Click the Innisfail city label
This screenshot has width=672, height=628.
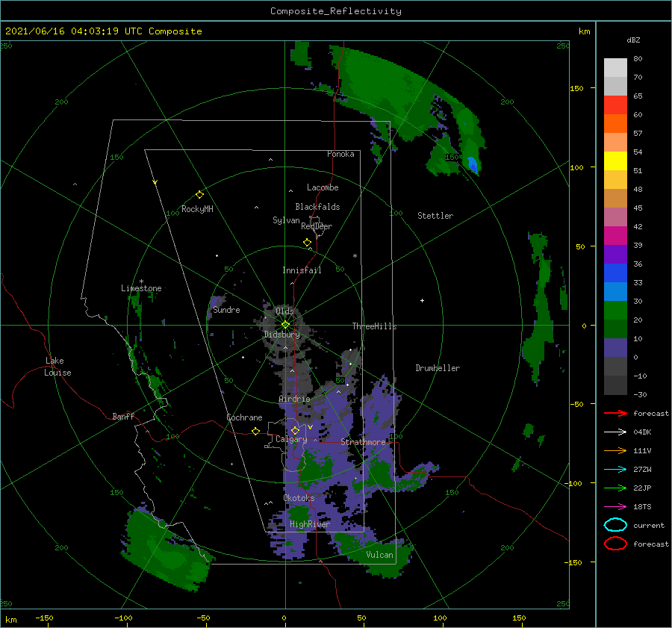302,270
